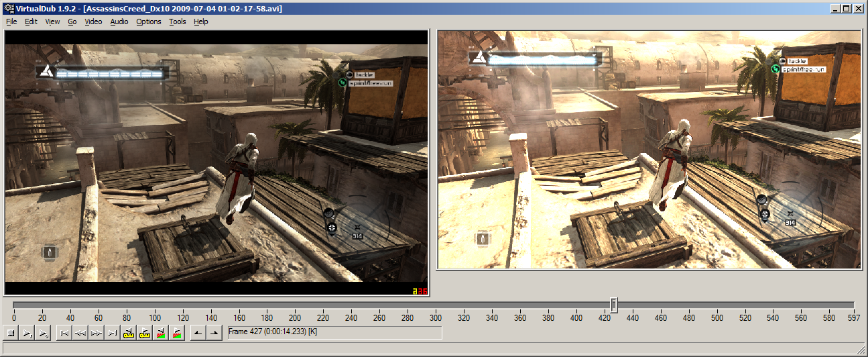868x357 pixels.
Task: Go to previous key frame
Action: pyautogui.click(x=129, y=333)
